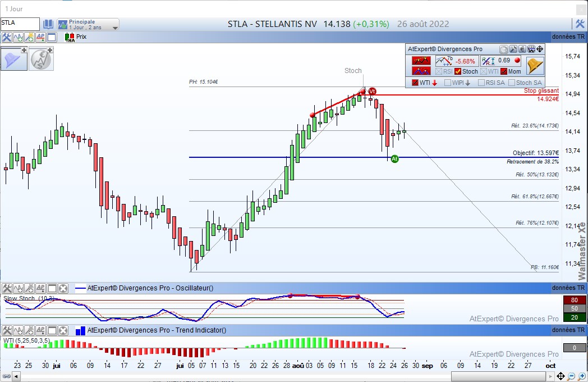This screenshot has width=588, height=382.
Task: Click the 20 level box in oscillator
Action: tap(574, 317)
